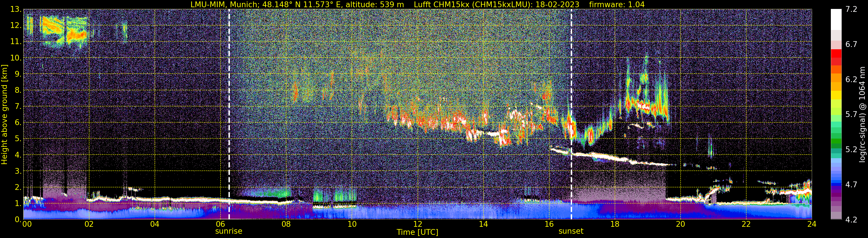Click the height axis tick label '2.'
The width and height of the screenshot is (868, 238).
(x=18, y=188)
